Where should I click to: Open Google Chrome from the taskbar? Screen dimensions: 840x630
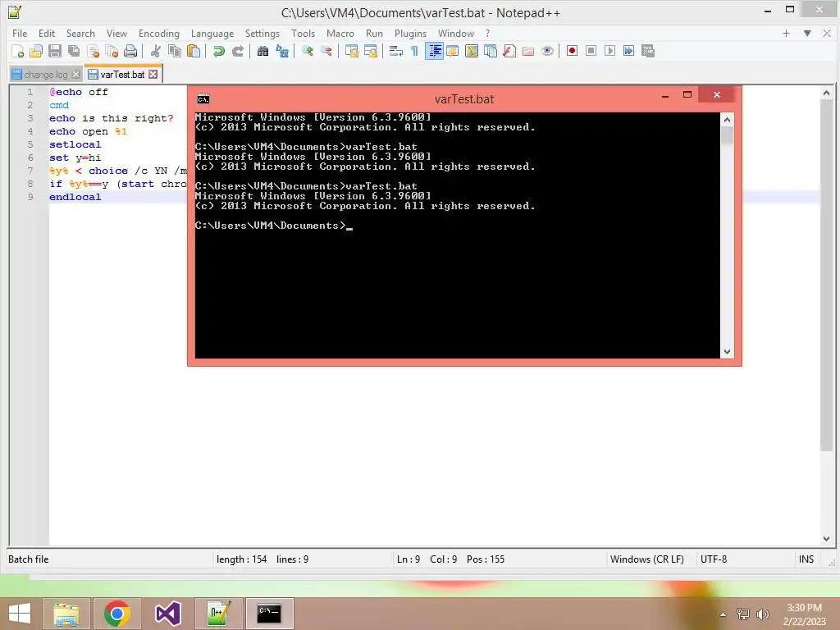point(116,614)
